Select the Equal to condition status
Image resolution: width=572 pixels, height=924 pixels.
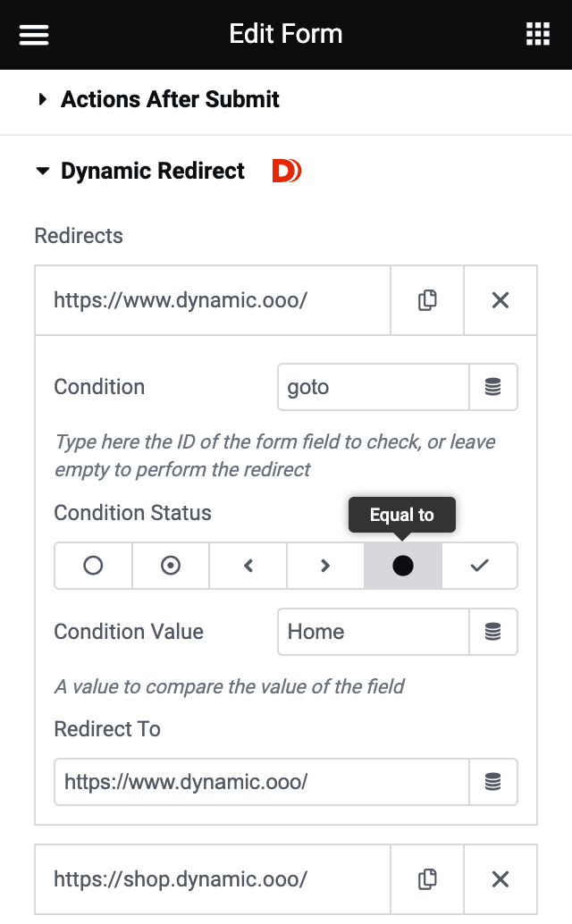click(402, 566)
